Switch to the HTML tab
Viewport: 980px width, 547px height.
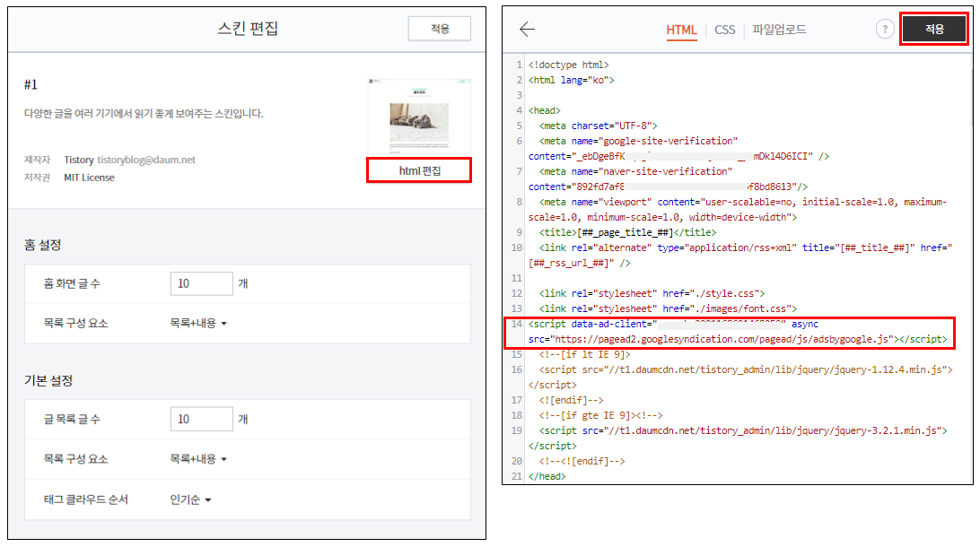[681, 30]
